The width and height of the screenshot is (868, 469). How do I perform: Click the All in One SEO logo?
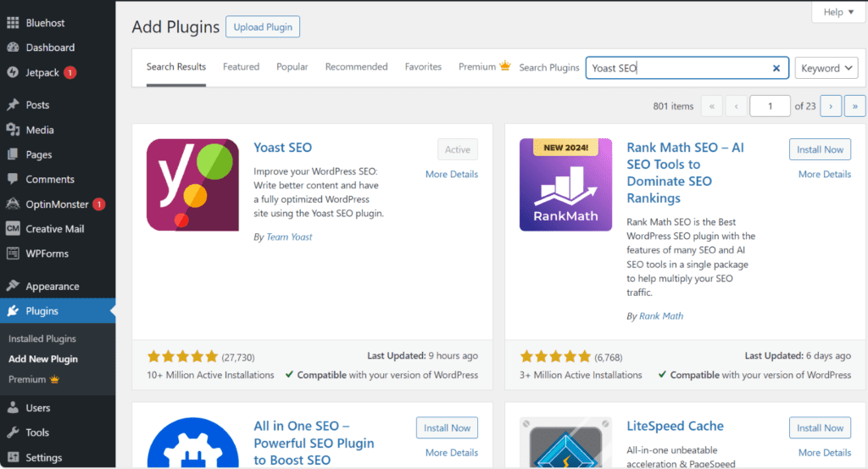coord(192,443)
